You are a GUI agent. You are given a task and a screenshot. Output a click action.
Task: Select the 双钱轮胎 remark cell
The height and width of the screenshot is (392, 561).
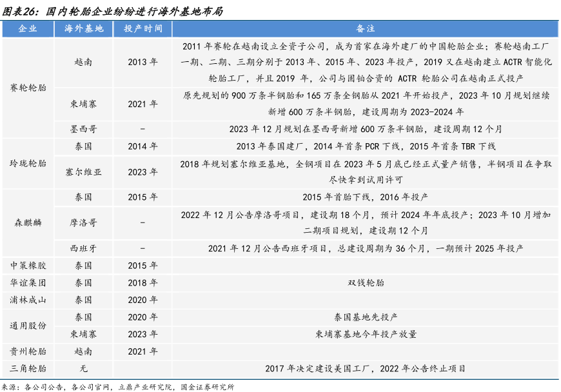[x=365, y=282]
